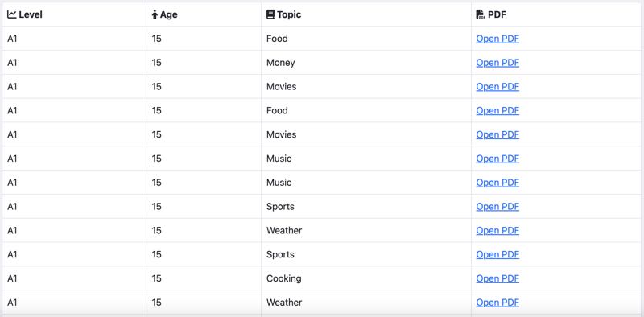This screenshot has height=317, width=644.
Task: Open PDF for the second Food row
Action: coord(497,110)
